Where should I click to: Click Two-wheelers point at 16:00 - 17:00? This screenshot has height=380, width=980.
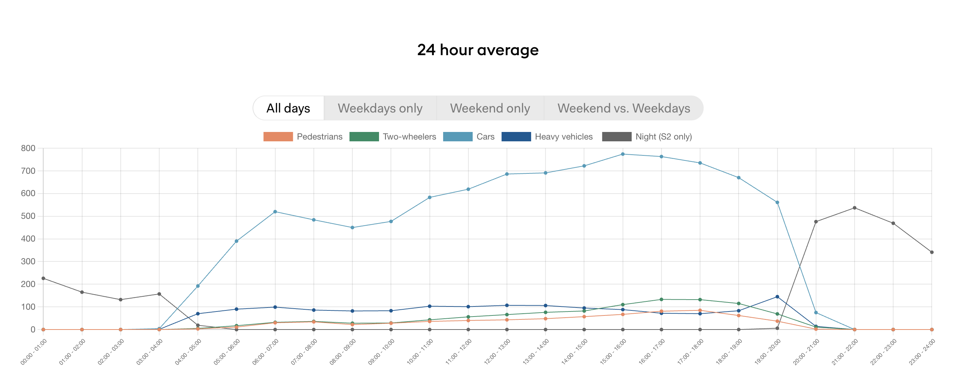(661, 299)
